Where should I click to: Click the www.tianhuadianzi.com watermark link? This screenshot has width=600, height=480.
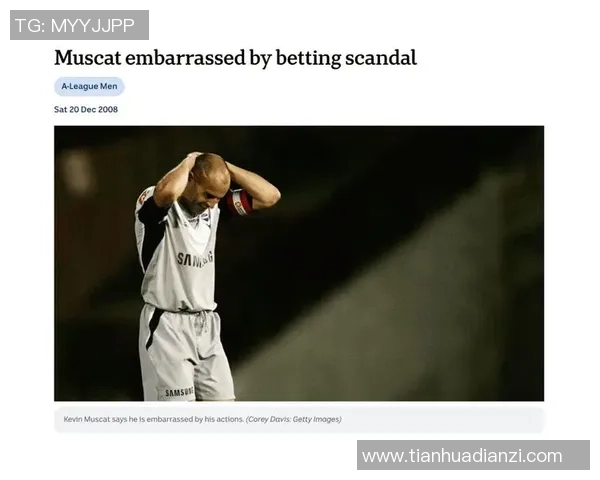473,455
